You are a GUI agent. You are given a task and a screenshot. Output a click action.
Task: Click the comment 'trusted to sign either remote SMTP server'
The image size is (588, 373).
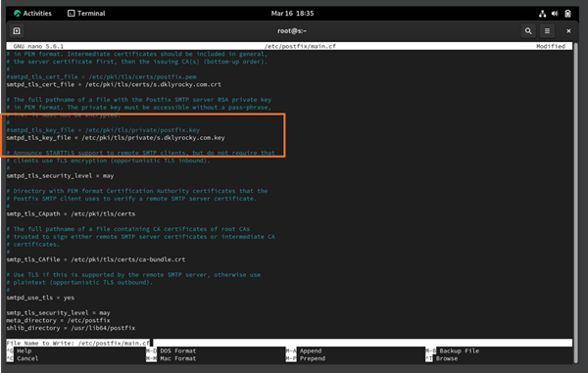[140, 237]
